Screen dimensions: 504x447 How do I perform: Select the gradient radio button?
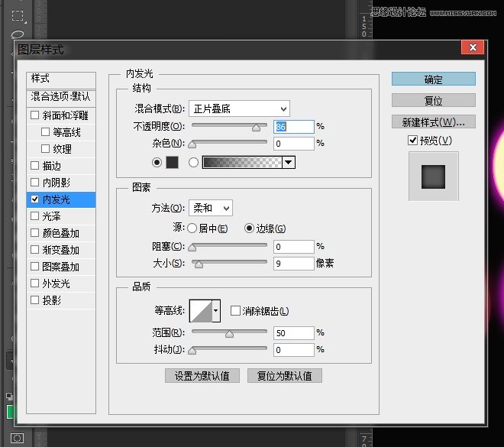click(x=193, y=163)
